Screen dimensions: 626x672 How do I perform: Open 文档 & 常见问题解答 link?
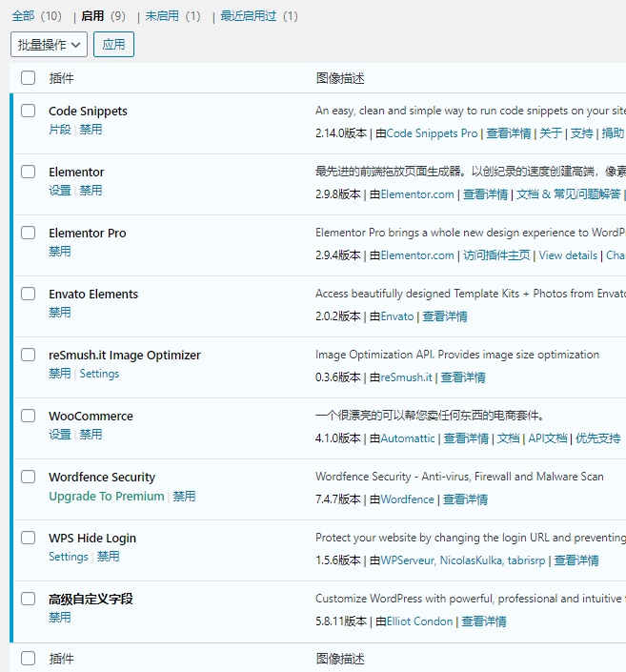(x=569, y=194)
